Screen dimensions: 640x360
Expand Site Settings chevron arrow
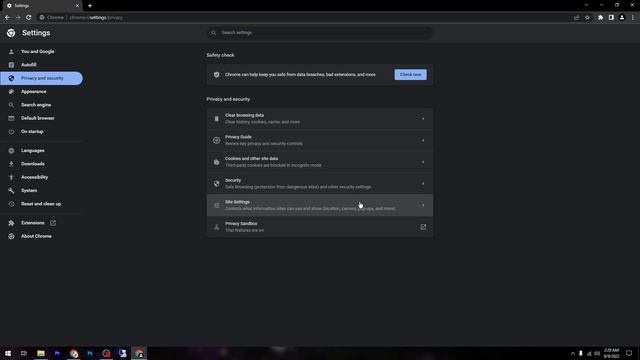coord(423,205)
